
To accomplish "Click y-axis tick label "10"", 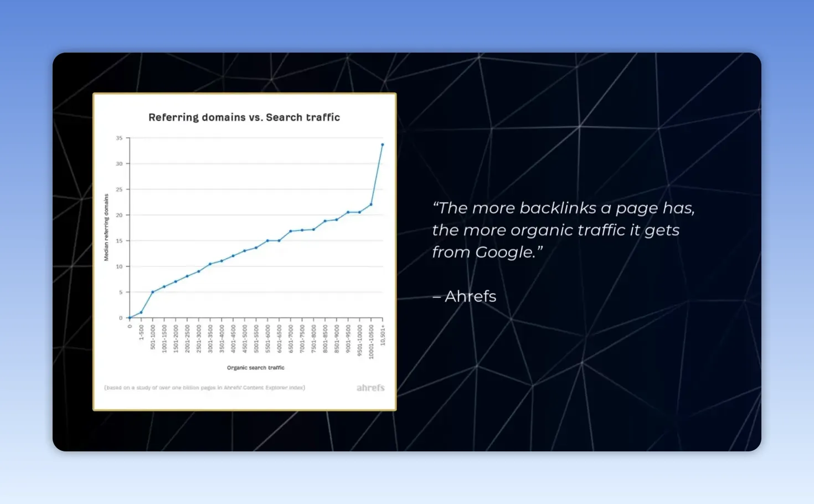I will tap(119, 266).
